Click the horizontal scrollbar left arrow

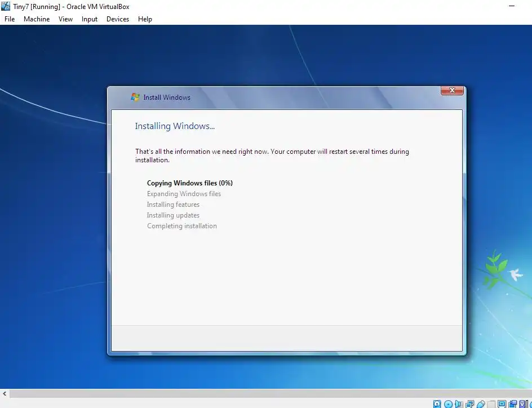(5, 393)
